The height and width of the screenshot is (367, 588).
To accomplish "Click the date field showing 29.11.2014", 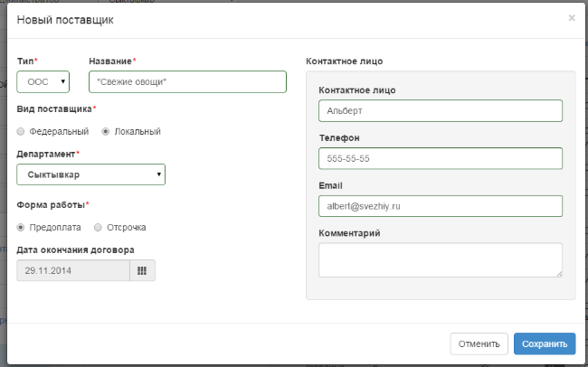I will [x=73, y=270].
